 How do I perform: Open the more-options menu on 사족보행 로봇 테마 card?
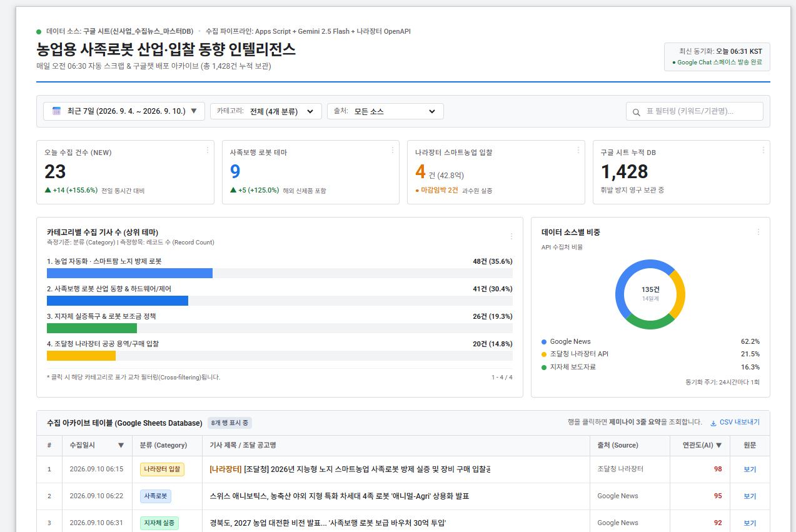click(393, 150)
